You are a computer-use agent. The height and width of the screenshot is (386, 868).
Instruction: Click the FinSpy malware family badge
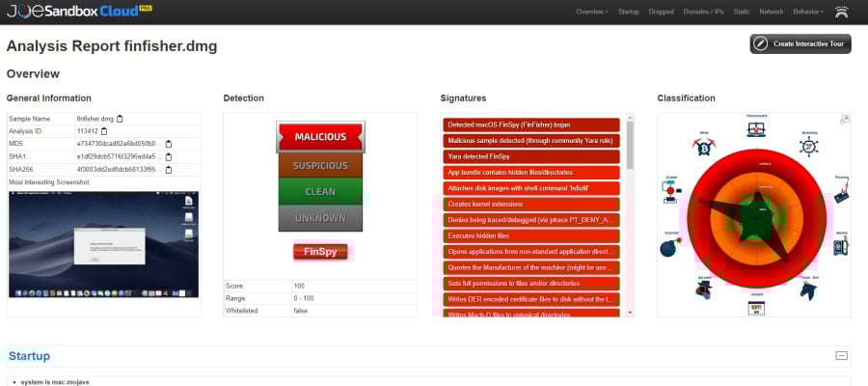click(x=320, y=252)
